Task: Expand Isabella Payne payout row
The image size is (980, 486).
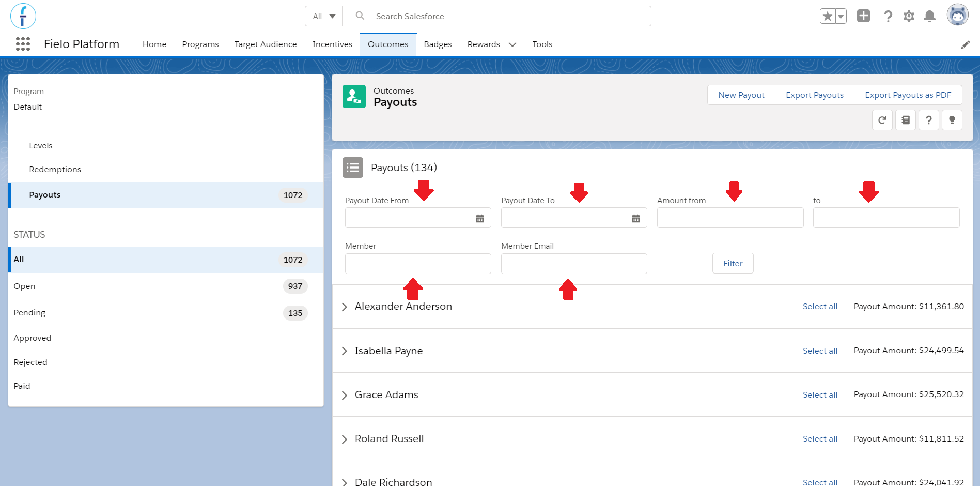Action: pyautogui.click(x=345, y=351)
